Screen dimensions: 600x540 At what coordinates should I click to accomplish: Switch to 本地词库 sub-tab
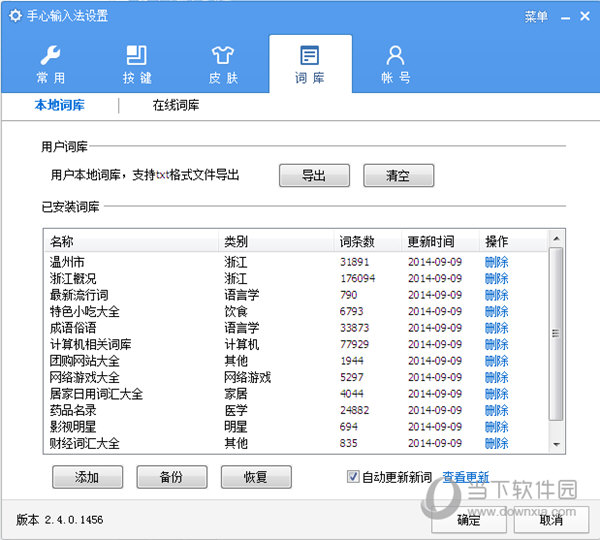click(x=59, y=105)
